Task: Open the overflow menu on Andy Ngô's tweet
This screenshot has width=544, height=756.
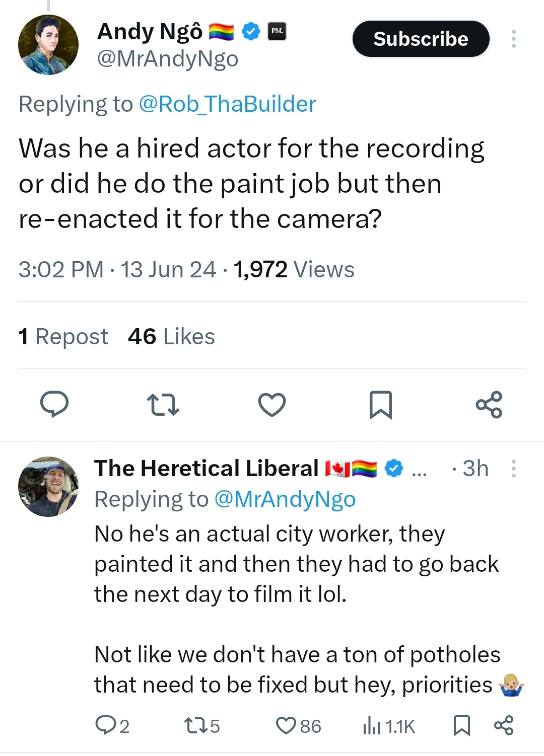Action: coord(514,39)
